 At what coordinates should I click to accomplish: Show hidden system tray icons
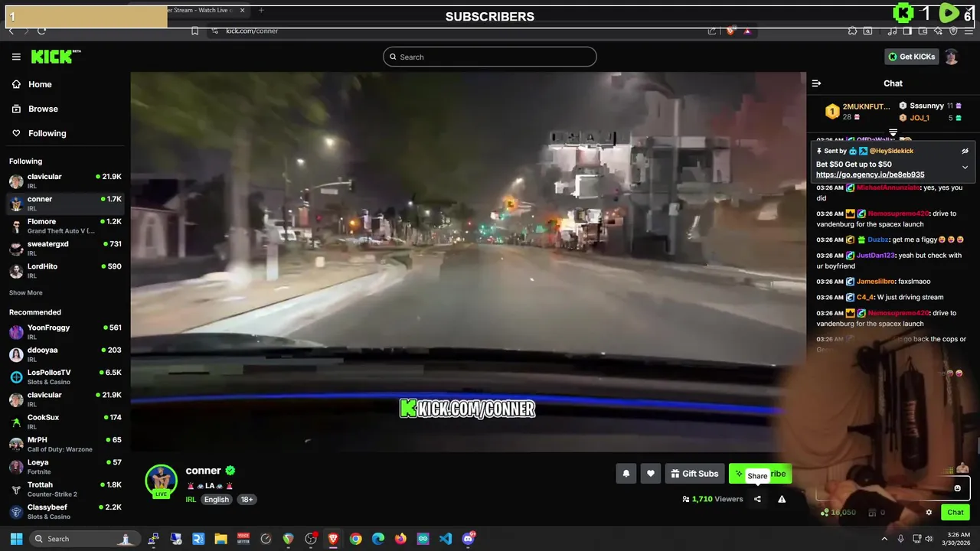coord(885,539)
